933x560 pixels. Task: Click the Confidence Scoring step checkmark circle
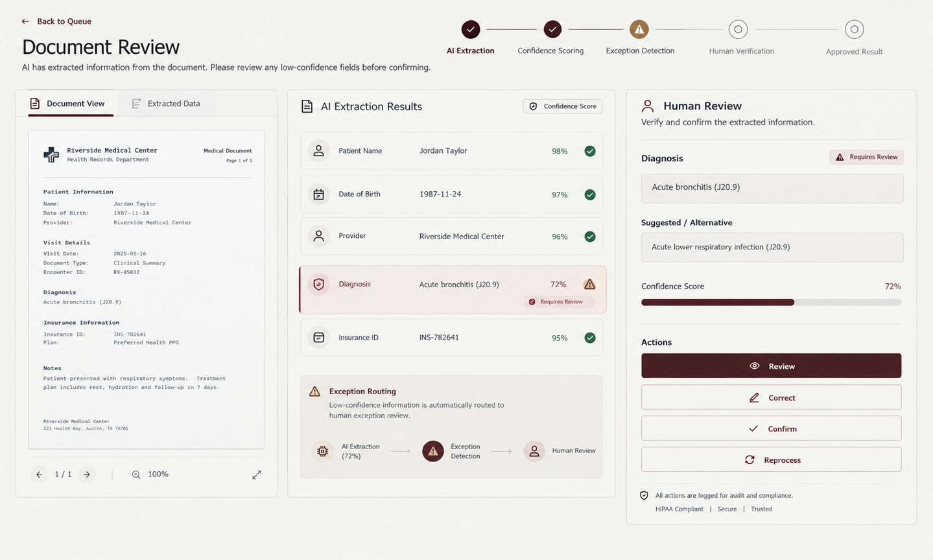pyautogui.click(x=552, y=29)
